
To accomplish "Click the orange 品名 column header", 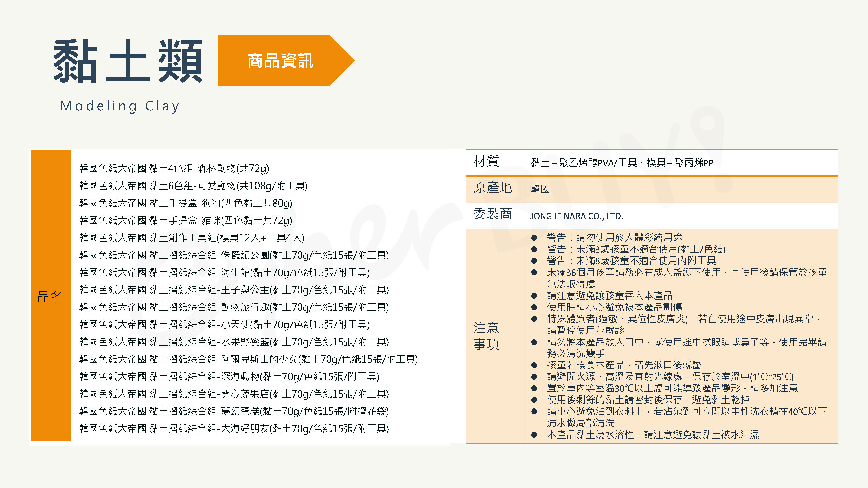I will (x=51, y=296).
